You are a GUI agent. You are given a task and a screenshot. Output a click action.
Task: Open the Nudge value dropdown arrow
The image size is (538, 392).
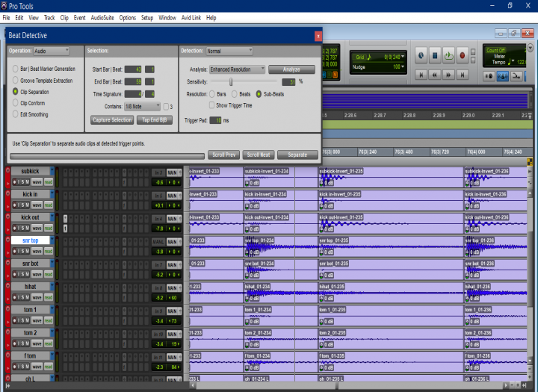pos(403,66)
